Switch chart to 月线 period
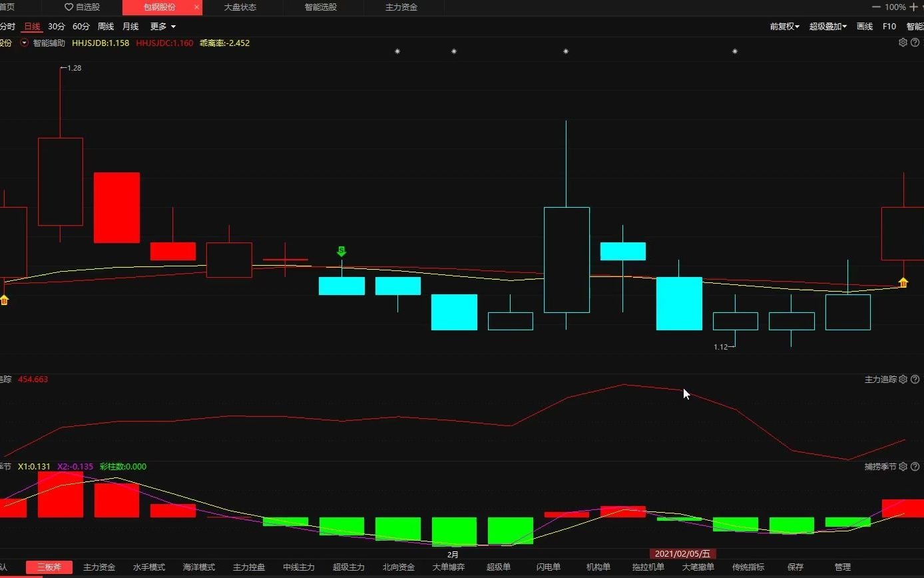The height and width of the screenshot is (578, 924). point(130,27)
